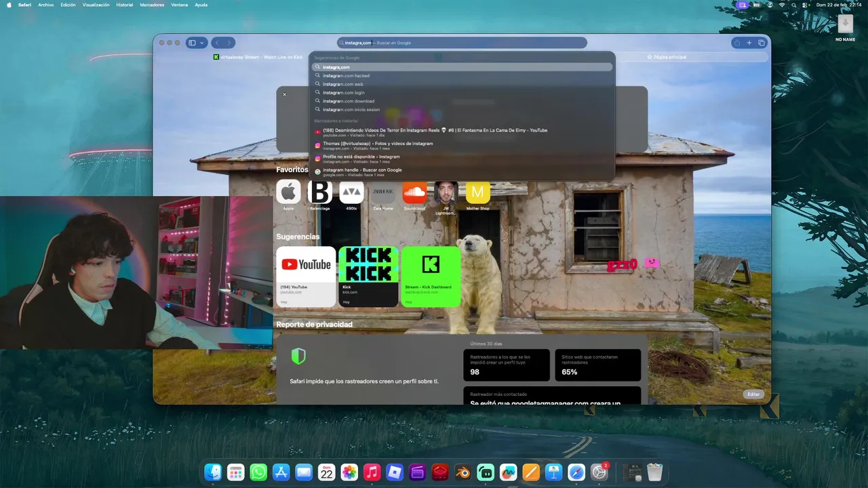Close the gray banner with the X
This screenshot has width=868, height=488.
coord(284,94)
